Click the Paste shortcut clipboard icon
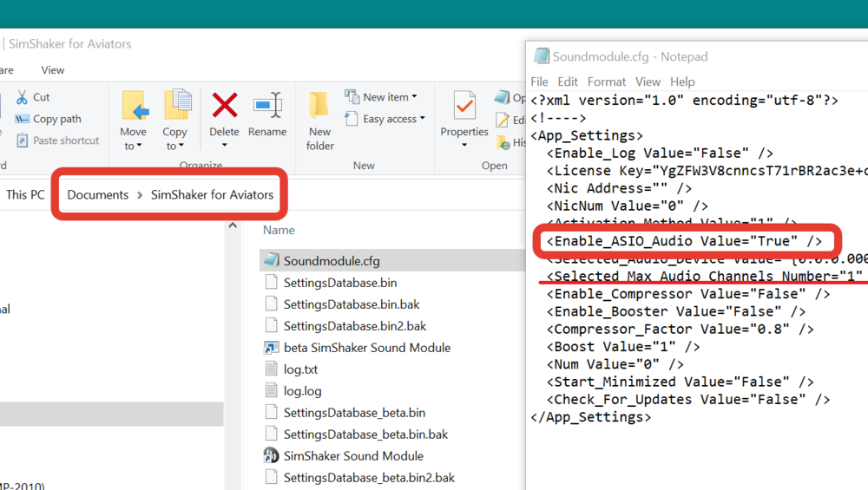Viewport: 868px width, 490px height. (23, 140)
